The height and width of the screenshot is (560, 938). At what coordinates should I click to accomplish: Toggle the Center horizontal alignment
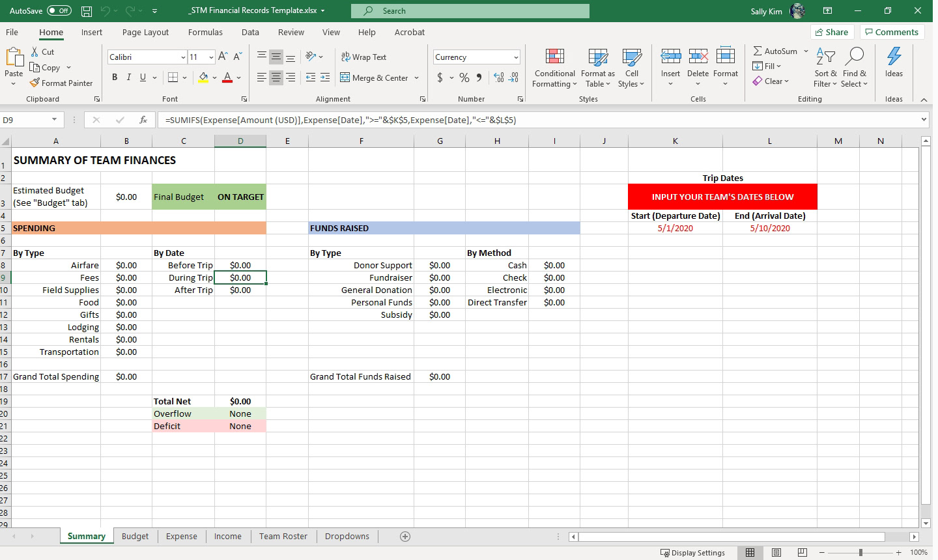[276, 77]
